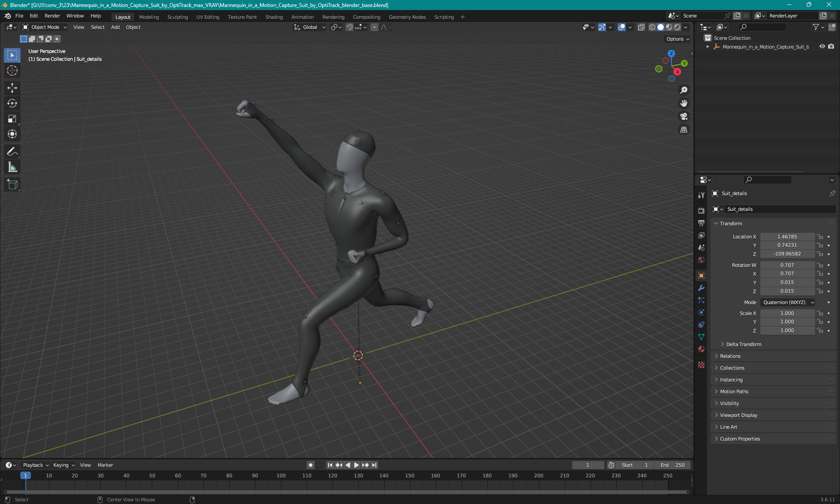Select the Move tool in toolbar
Image resolution: width=840 pixels, height=504 pixels.
tap(12, 88)
